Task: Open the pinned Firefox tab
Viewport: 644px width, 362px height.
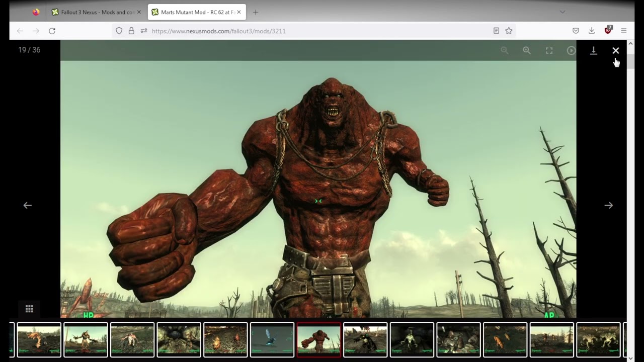Action: (36, 12)
